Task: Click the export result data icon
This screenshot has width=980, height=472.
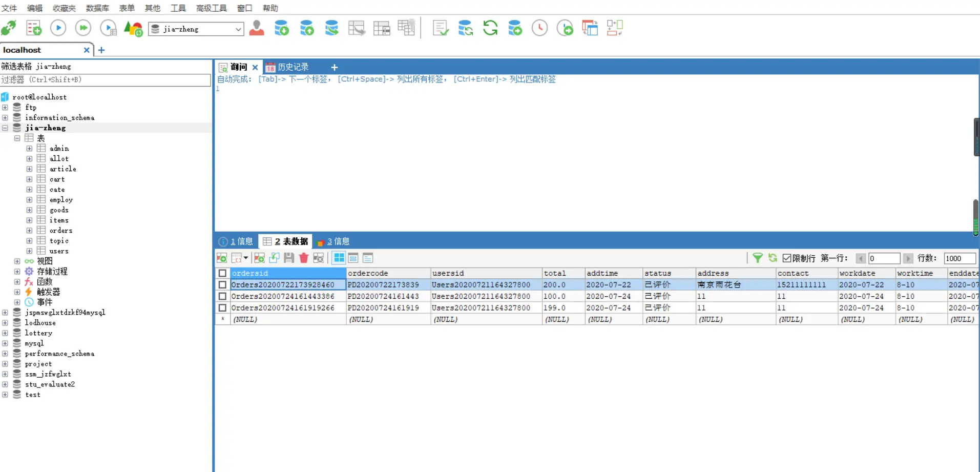Action: point(222,258)
